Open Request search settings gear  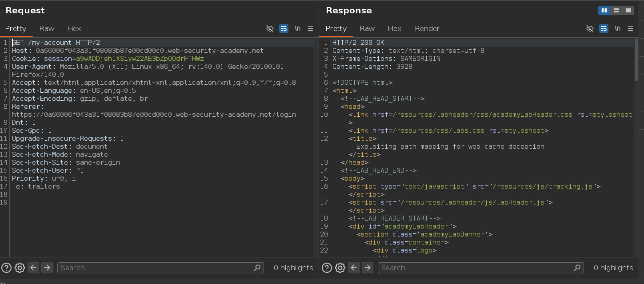[20, 268]
